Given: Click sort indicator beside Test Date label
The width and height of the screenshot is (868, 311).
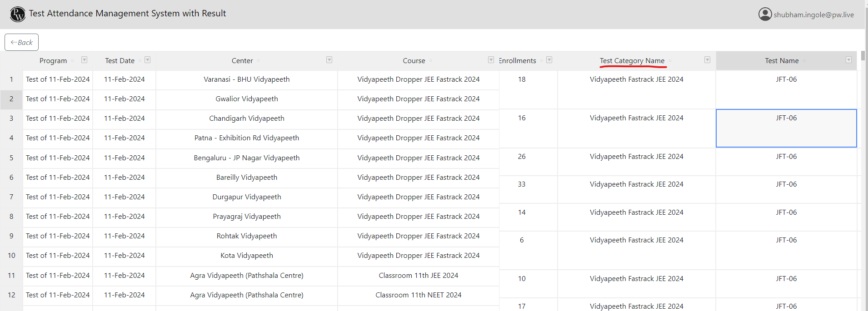Looking at the screenshot, I should 140,61.
